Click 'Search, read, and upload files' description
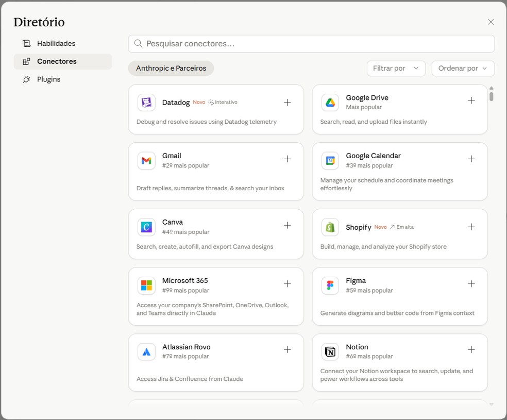This screenshot has width=507, height=420. [x=374, y=122]
